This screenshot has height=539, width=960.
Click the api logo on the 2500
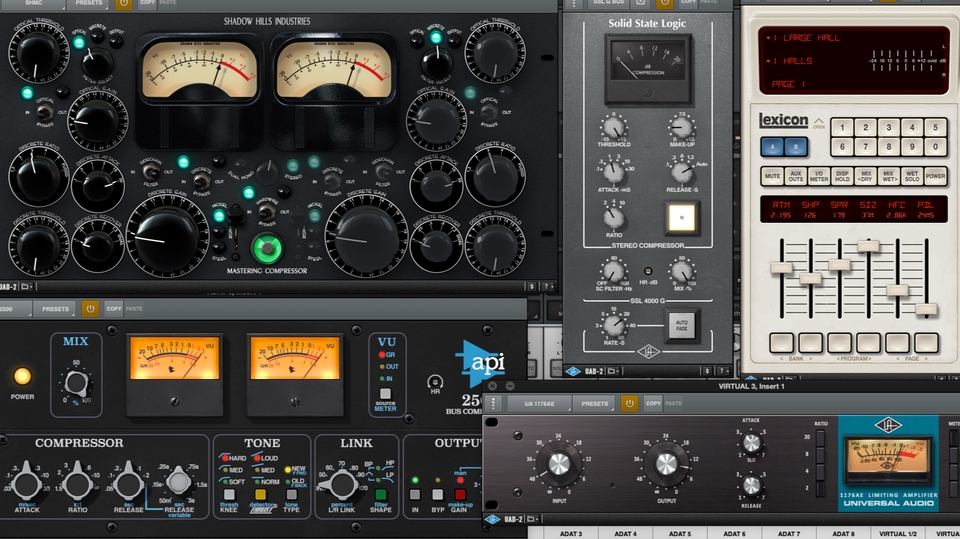tap(482, 364)
